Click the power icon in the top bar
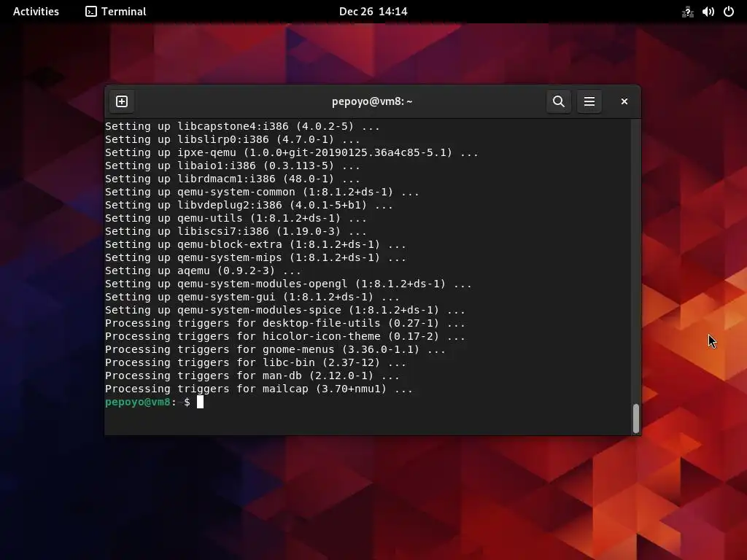This screenshot has width=747, height=560. point(729,12)
